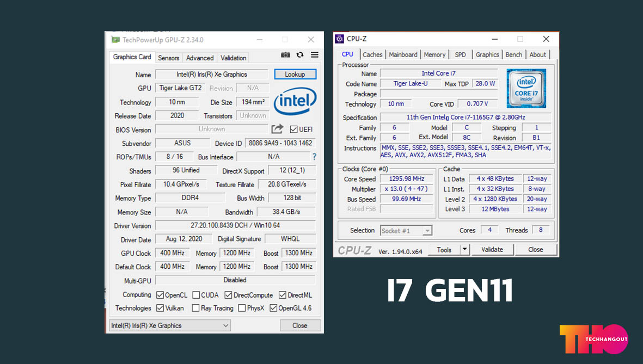Switch to GPU-Z Sensors tab
643x364 pixels.
[x=169, y=58]
